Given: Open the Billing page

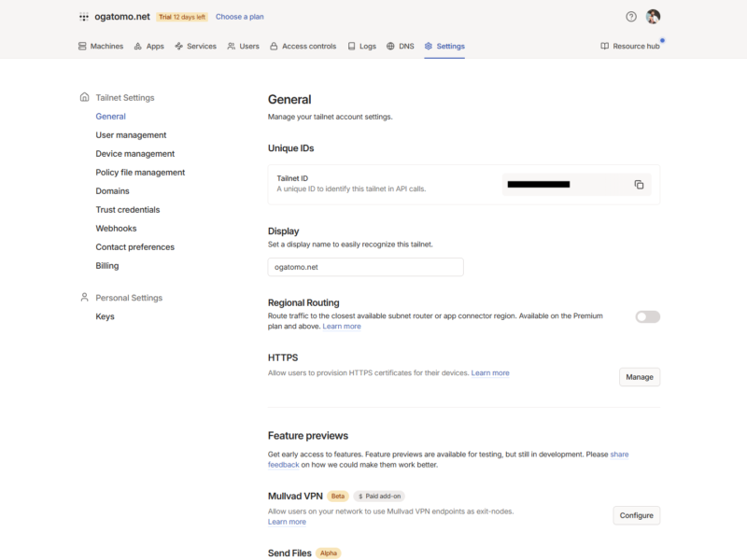Looking at the screenshot, I should 107,266.
